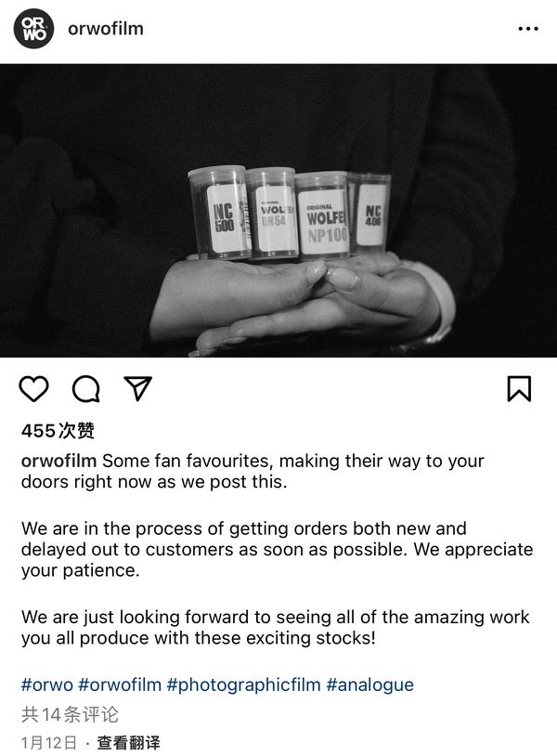Screen dimensions: 557x756
Task: View the 455 likes list
Action: [58, 431]
